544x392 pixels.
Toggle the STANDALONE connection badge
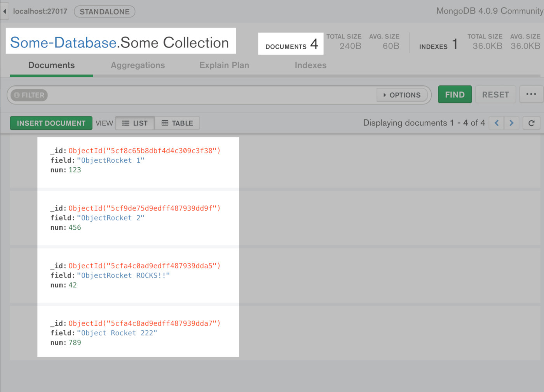(104, 11)
